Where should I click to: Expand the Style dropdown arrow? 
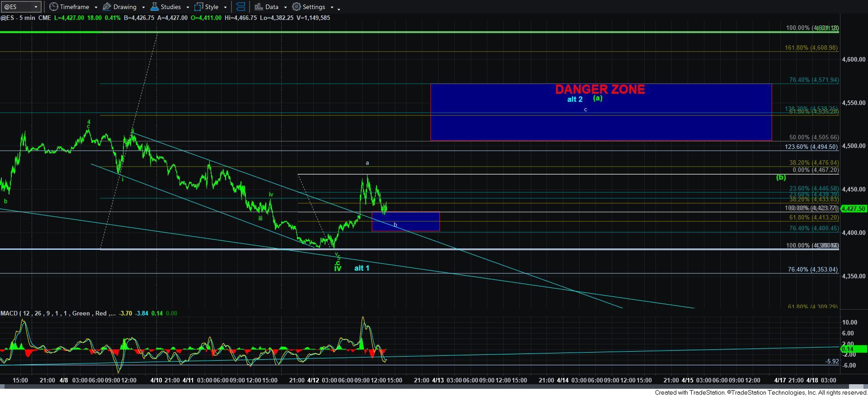pyautogui.click(x=225, y=7)
